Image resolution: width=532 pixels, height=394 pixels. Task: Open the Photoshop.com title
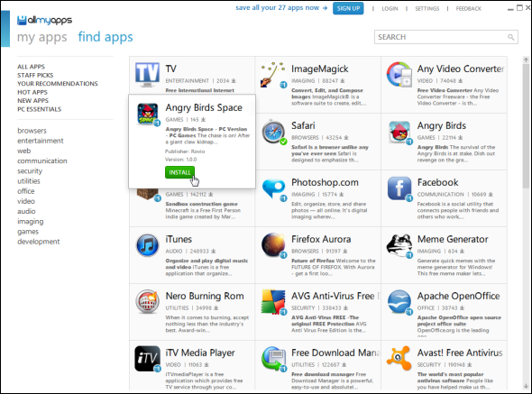325,183
